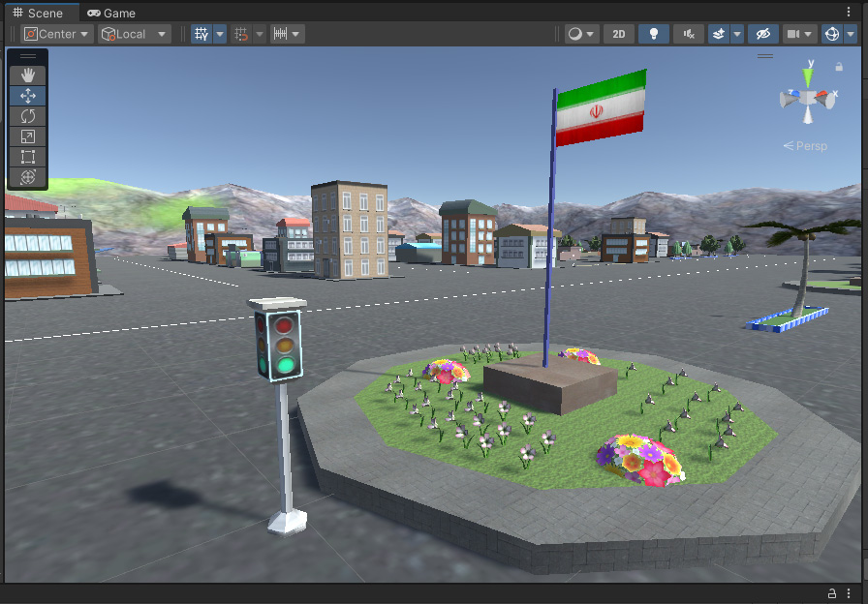Viewport: 868px width, 604px height.
Task: Open the shading draw mode dropdown
Action: 581,34
